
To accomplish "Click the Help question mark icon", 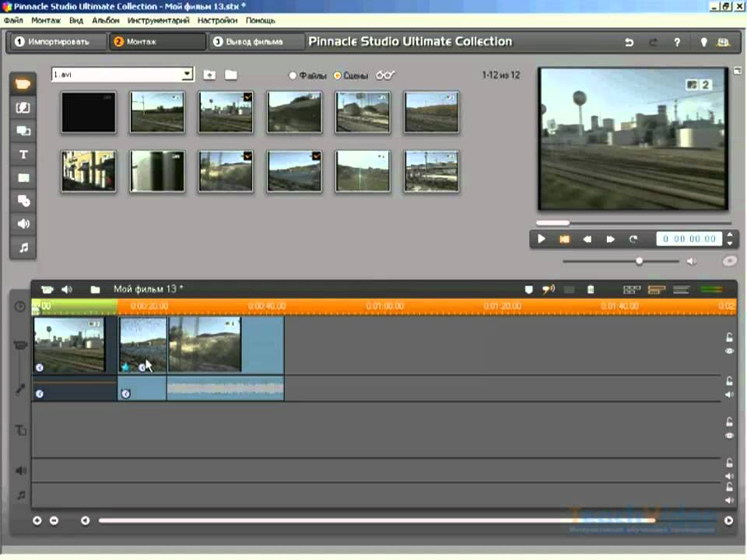I will click(x=677, y=43).
